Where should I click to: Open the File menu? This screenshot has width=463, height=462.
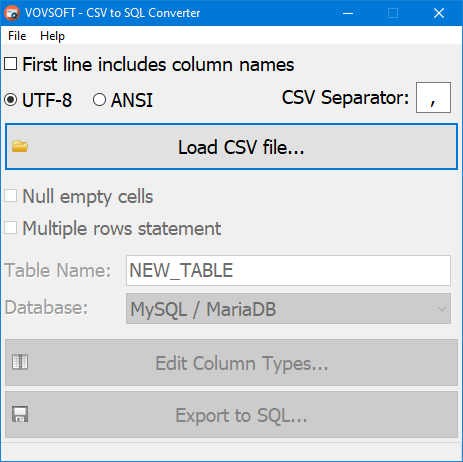[x=17, y=36]
